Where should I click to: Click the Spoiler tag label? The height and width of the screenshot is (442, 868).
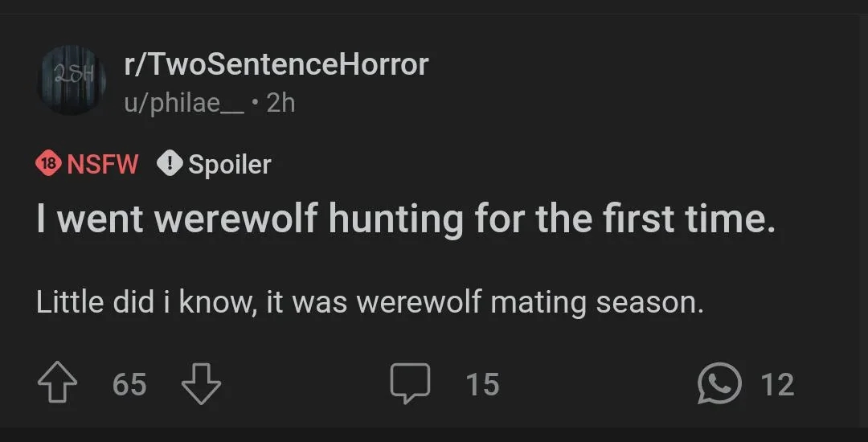(229, 164)
